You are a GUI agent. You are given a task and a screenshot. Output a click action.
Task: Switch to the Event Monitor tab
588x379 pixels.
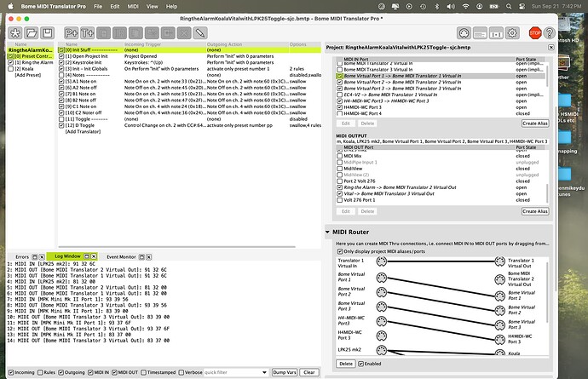tap(121, 257)
